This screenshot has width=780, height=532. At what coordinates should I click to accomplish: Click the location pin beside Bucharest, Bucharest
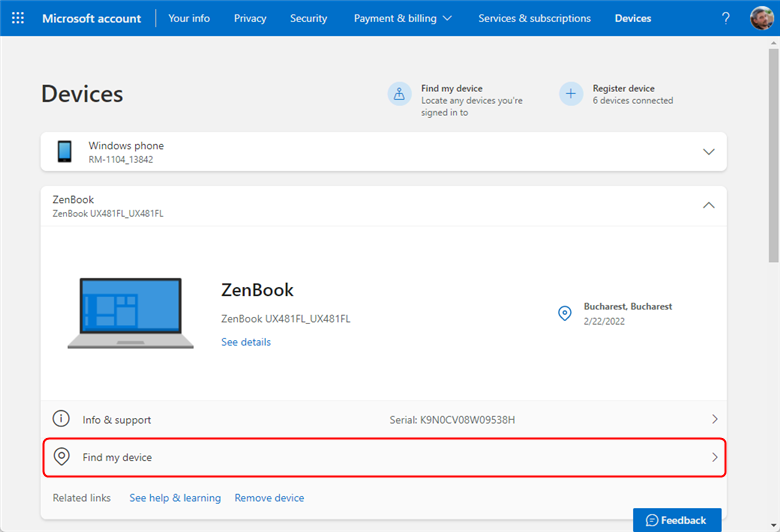(565, 314)
